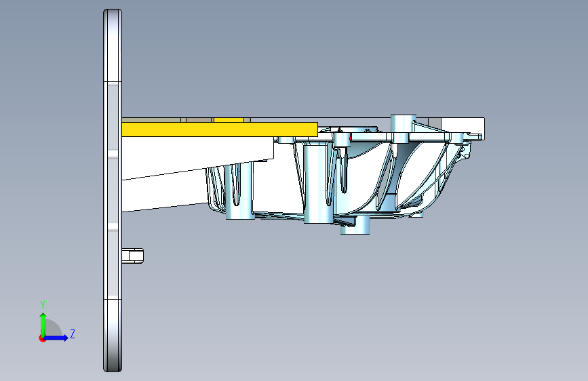Select the lowest cylindrical boss beneath the housing

click(x=355, y=225)
